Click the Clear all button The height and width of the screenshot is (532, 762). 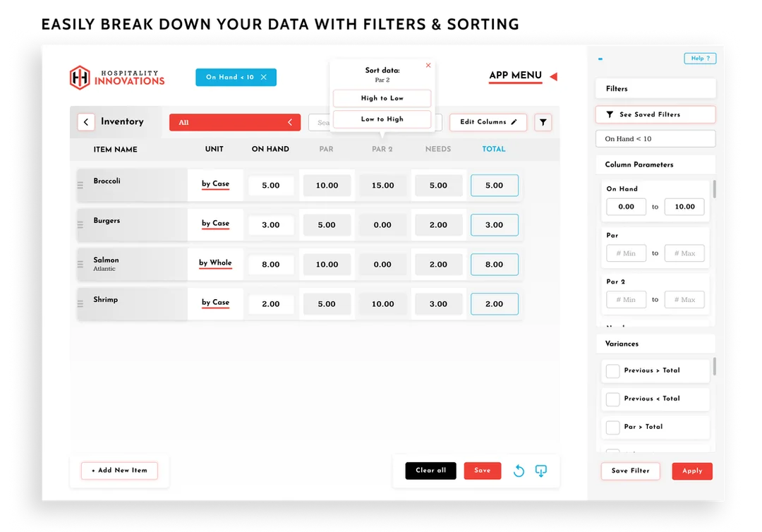point(430,471)
